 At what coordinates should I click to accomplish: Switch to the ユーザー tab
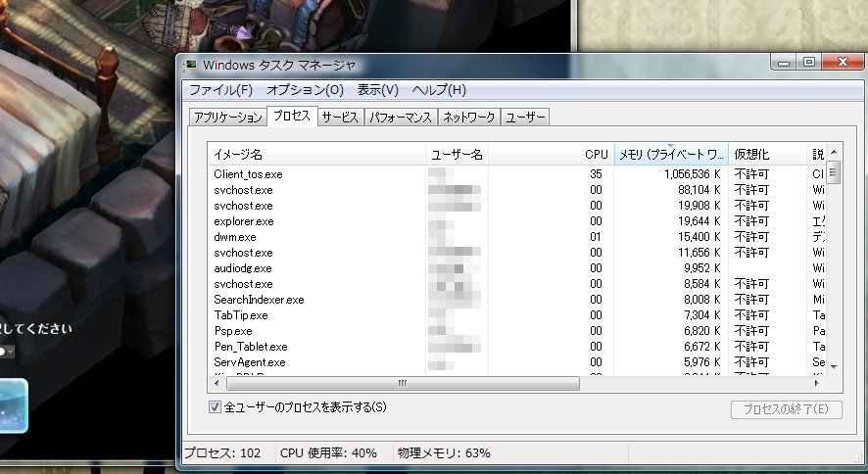coord(525,118)
